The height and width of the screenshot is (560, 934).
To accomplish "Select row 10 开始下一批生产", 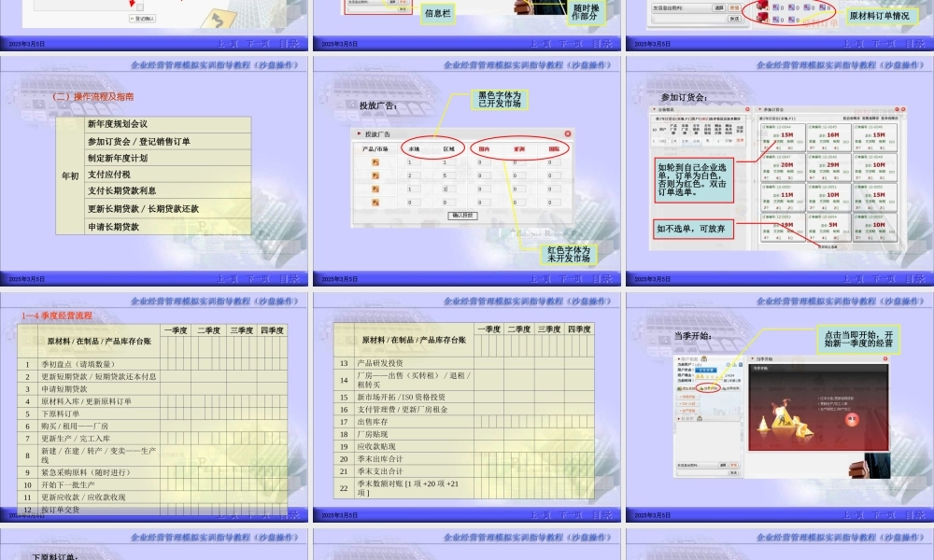I will click(152, 484).
